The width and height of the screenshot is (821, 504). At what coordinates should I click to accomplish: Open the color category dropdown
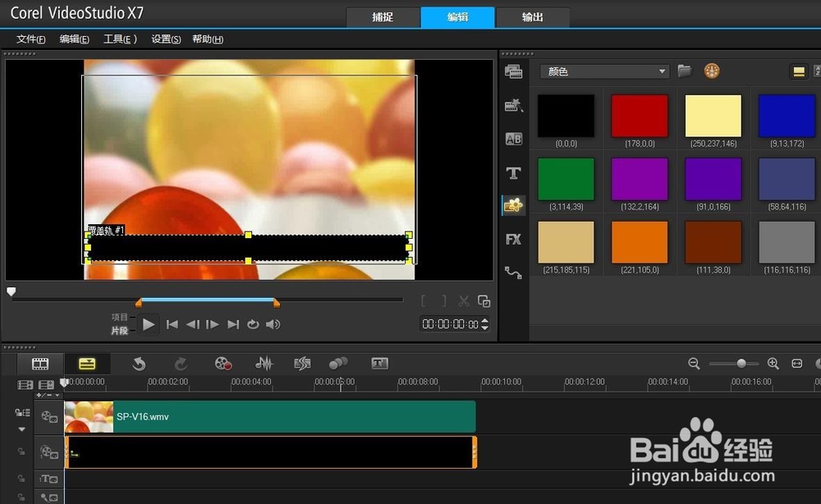pyautogui.click(x=604, y=71)
